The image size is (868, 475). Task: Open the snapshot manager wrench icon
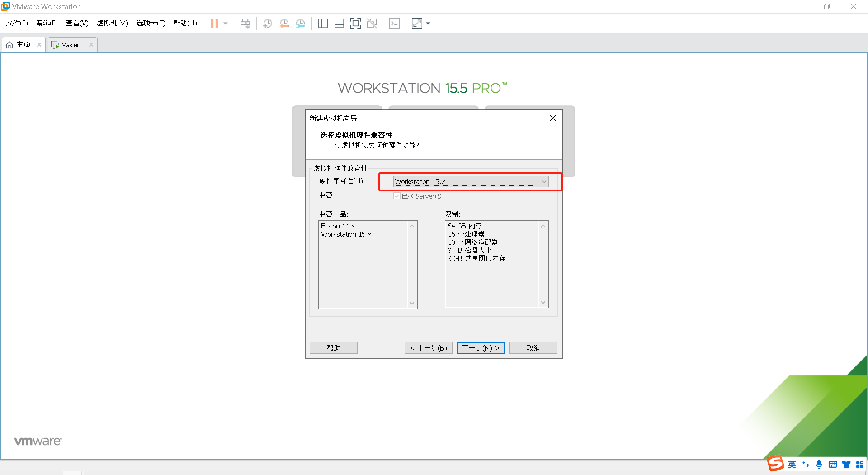(301, 24)
